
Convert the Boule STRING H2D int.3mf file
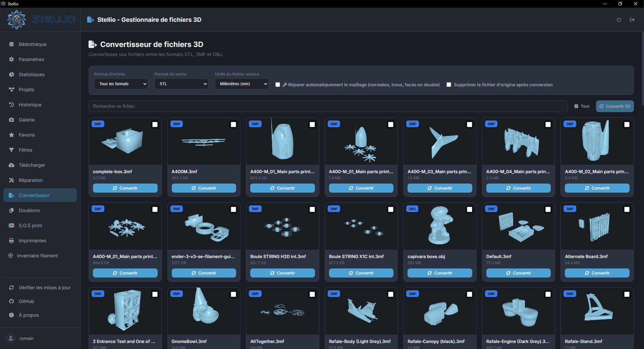pyautogui.click(x=282, y=273)
